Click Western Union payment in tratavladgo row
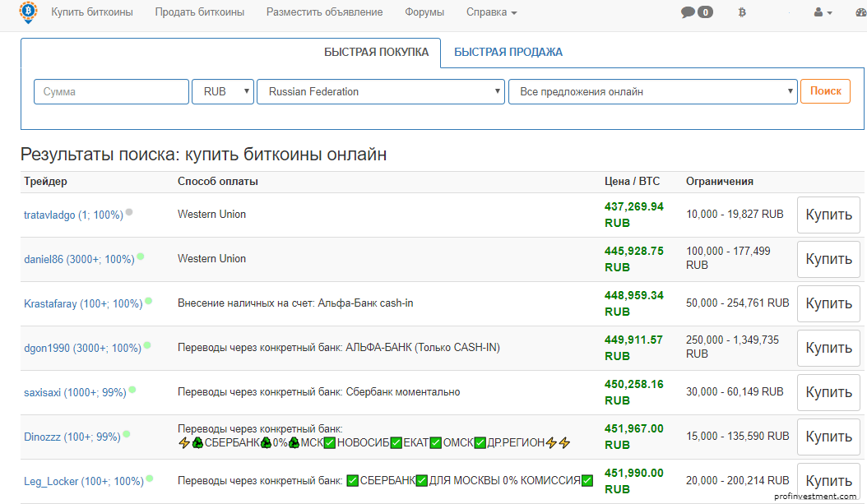Viewport: 867px width, 504px height. 211,215
